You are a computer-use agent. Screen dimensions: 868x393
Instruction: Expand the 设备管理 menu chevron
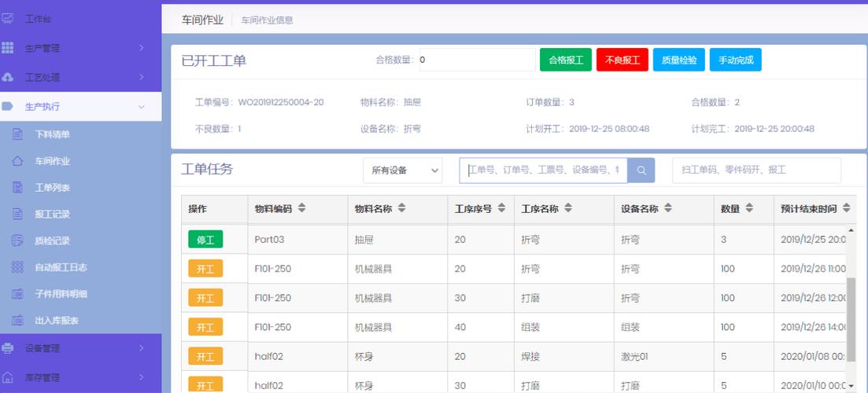pos(141,348)
